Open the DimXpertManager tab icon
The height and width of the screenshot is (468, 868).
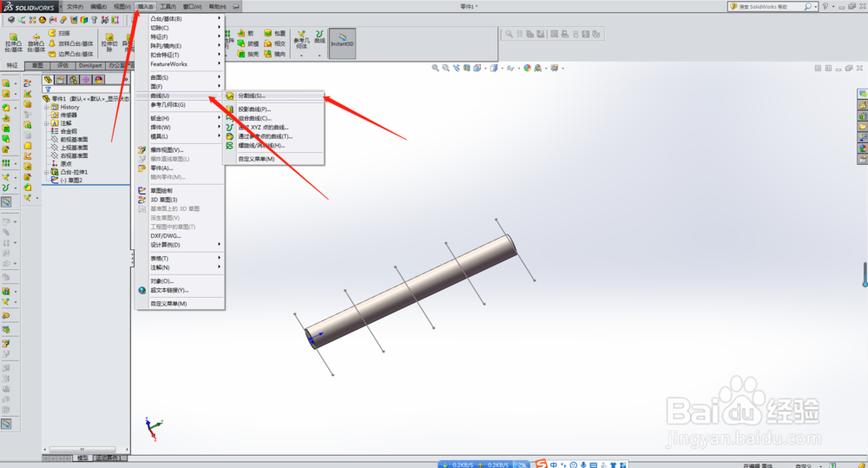(x=86, y=80)
